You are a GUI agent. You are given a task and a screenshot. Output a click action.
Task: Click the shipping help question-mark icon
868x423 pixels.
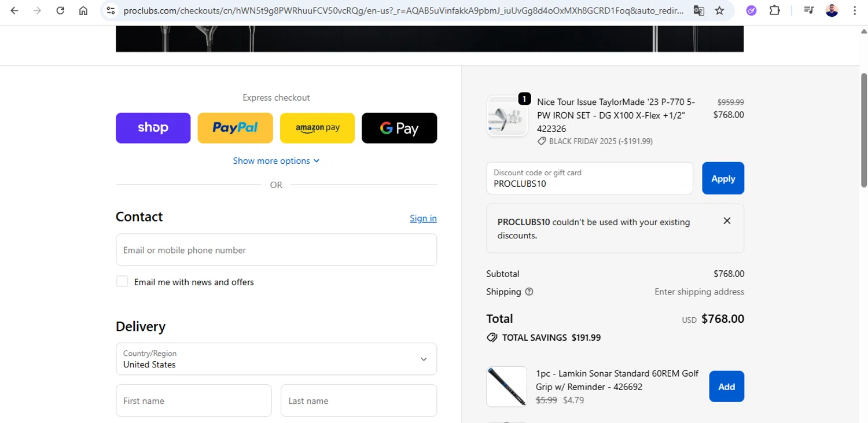tap(529, 292)
